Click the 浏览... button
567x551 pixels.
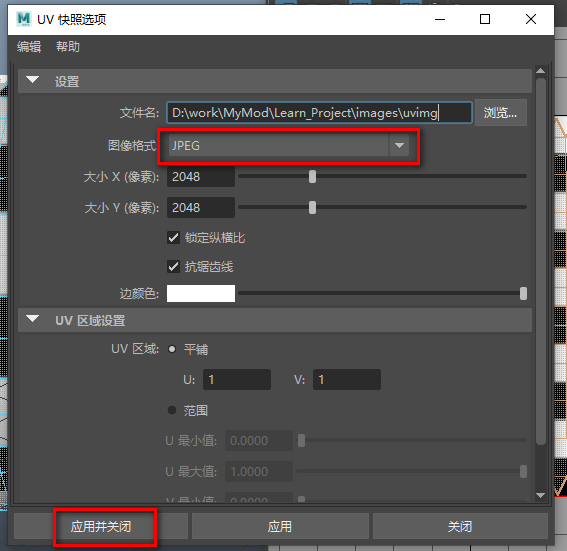500,113
